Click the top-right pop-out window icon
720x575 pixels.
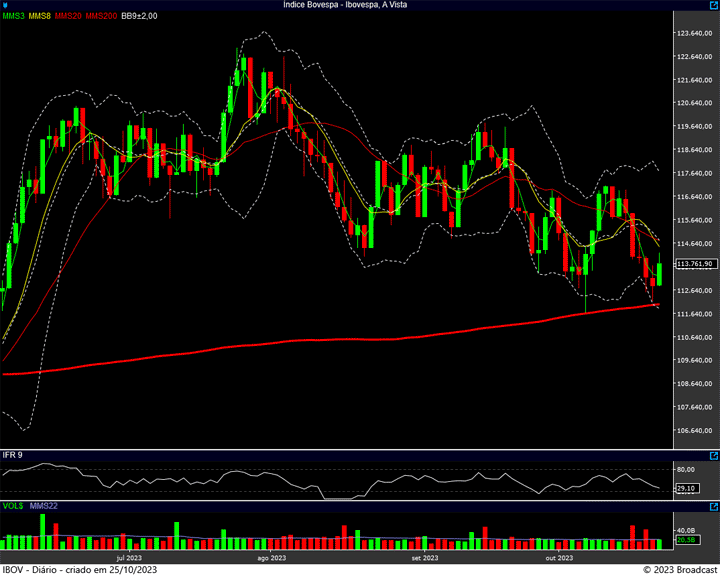[712, 5]
